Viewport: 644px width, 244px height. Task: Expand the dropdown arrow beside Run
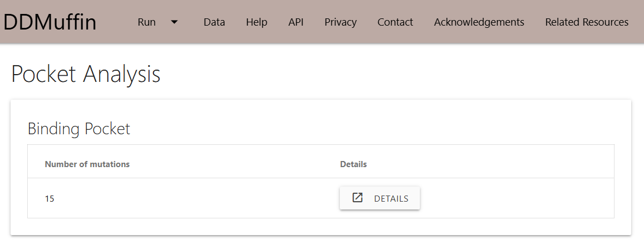[x=174, y=22]
